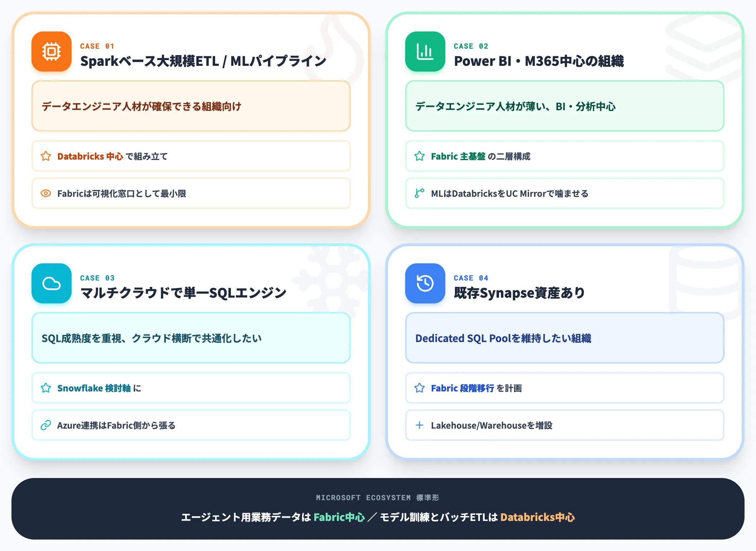Click the footer text エージェント用業務データは
Screen dimensions: 756x551
tap(246, 517)
